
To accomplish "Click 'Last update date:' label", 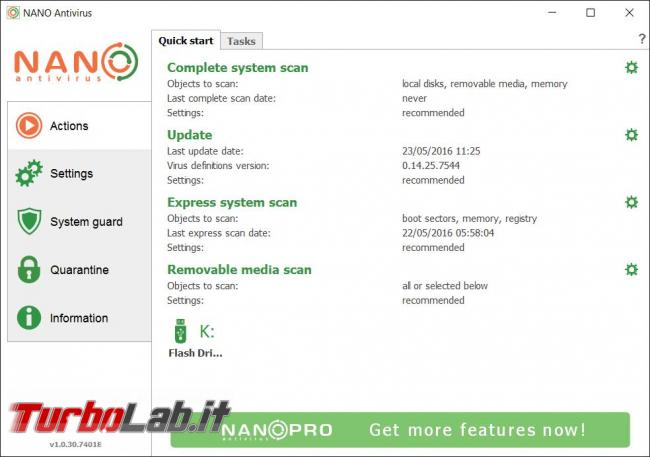I will point(205,151).
